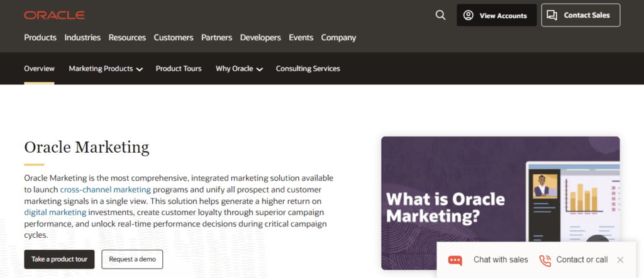Select the Overview tab
644x278 pixels.
pos(39,69)
